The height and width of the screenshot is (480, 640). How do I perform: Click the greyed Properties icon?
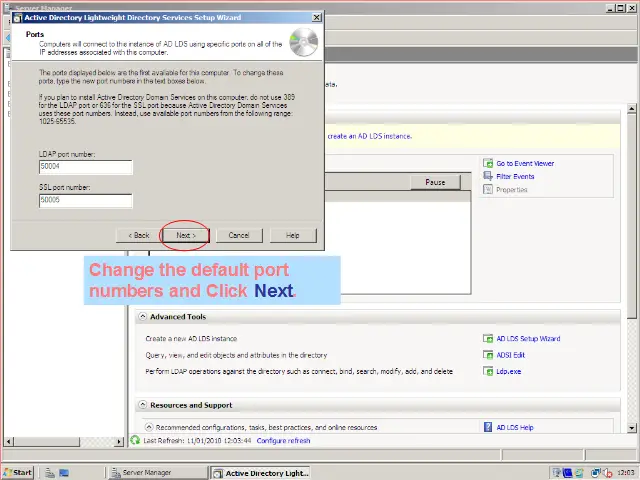point(488,189)
